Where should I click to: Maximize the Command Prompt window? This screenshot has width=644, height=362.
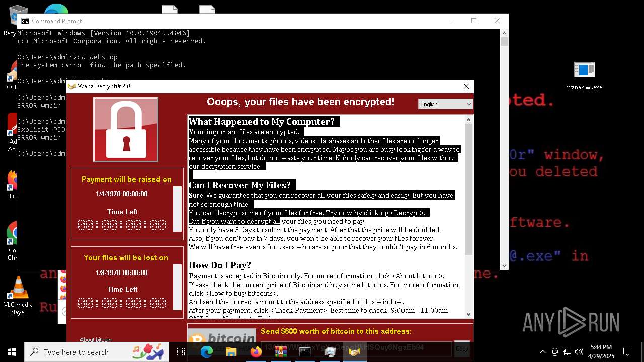[x=474, y=21]
